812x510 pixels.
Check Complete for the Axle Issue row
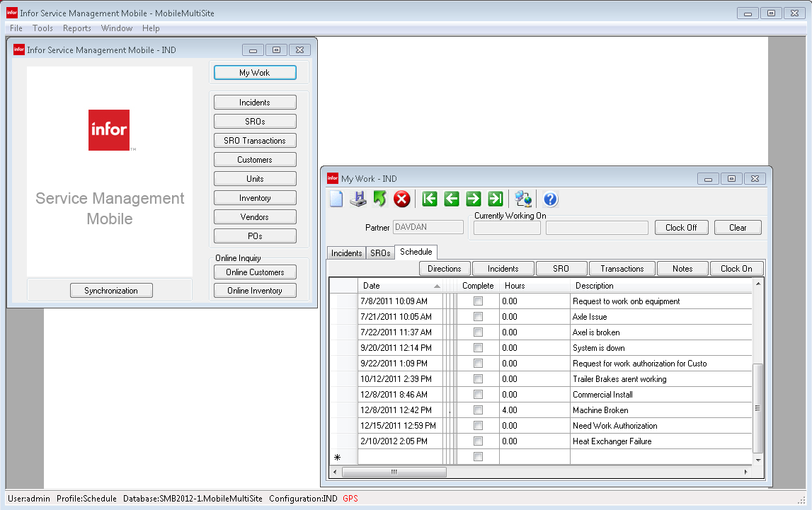click(x=478, y=316)
